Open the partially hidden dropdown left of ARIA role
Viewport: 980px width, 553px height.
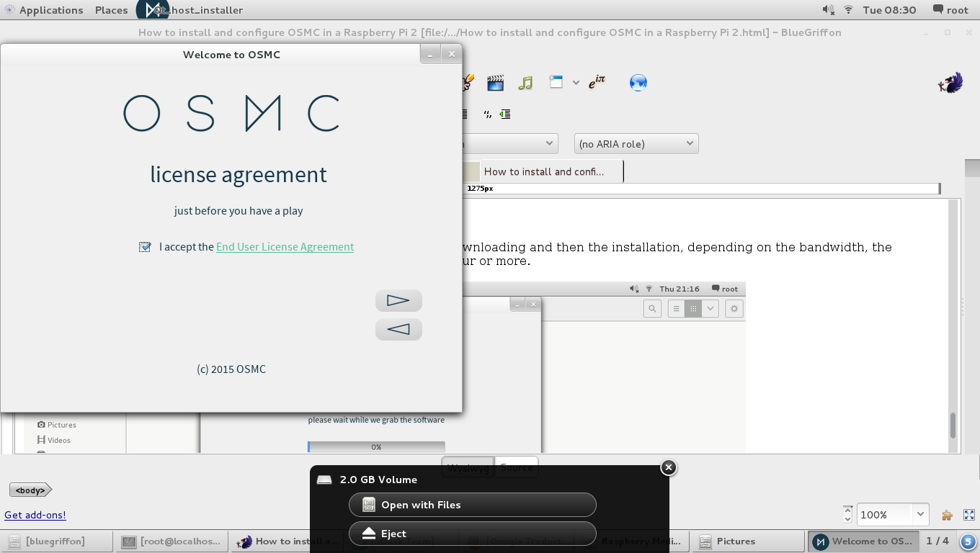510,143
